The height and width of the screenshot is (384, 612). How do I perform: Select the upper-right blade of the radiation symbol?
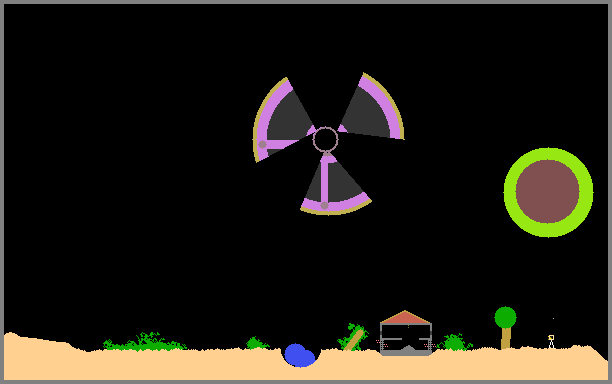click(371, 107)
